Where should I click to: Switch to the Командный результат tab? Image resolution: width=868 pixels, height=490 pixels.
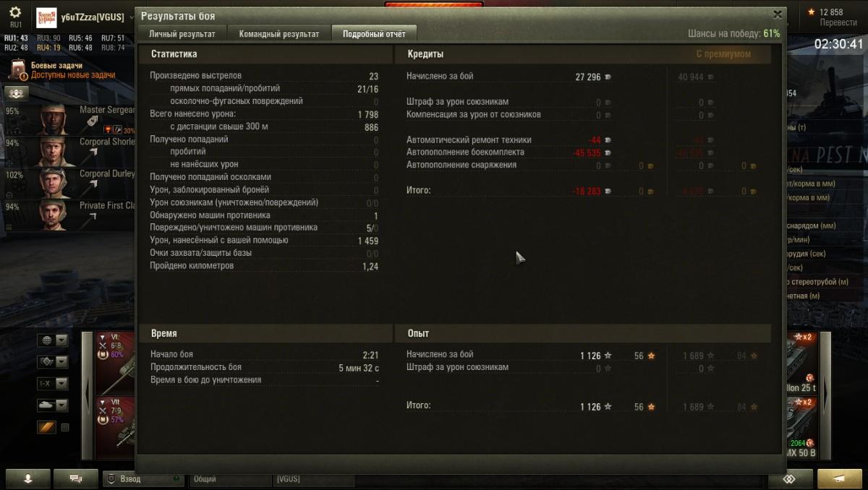tap(279, 34)
